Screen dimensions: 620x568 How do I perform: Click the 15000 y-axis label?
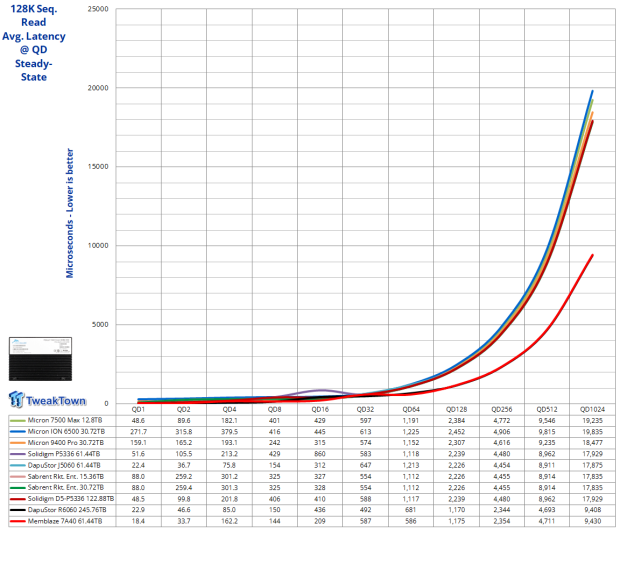coord(98,167)
